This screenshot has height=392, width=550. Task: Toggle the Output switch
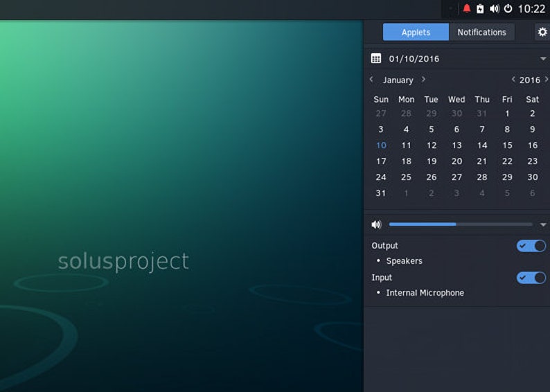(x=531, y=246)
